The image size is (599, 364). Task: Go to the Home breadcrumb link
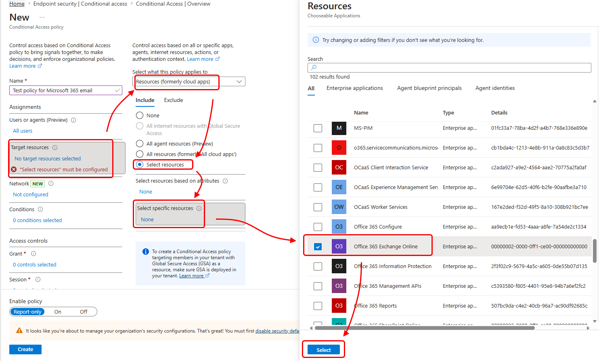pyautogui.click(x=17, y=4)
